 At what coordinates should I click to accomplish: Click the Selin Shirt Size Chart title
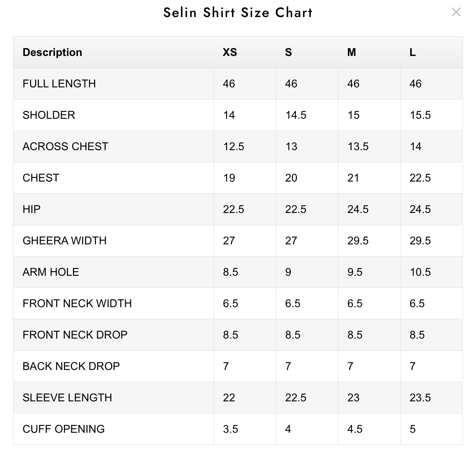click(238, 13)
